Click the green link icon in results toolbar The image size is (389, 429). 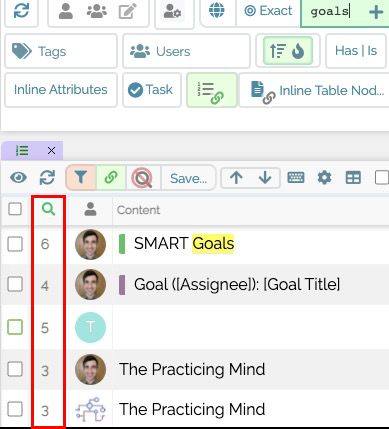111,178
